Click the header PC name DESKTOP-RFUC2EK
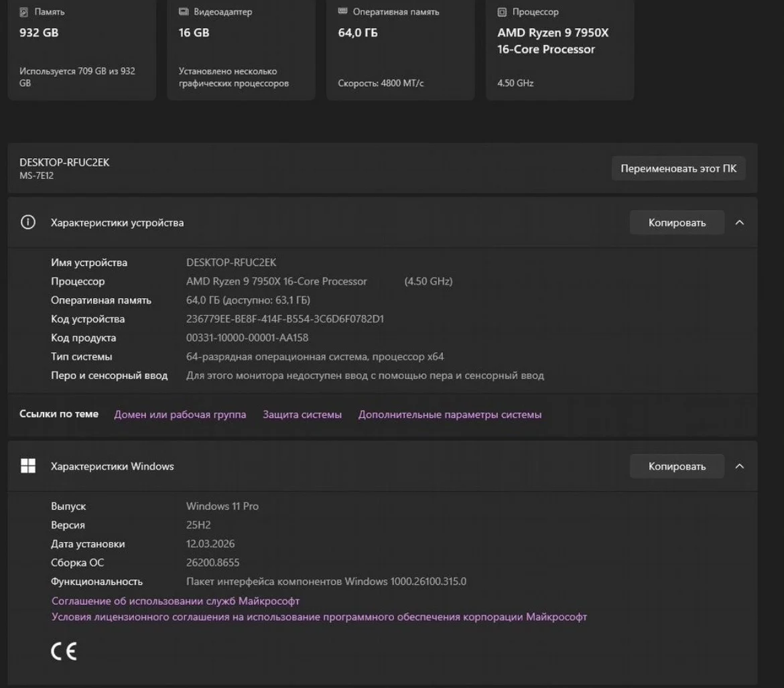Image resolution: width=784 pixels, height=688 pixels. [64, 162]
